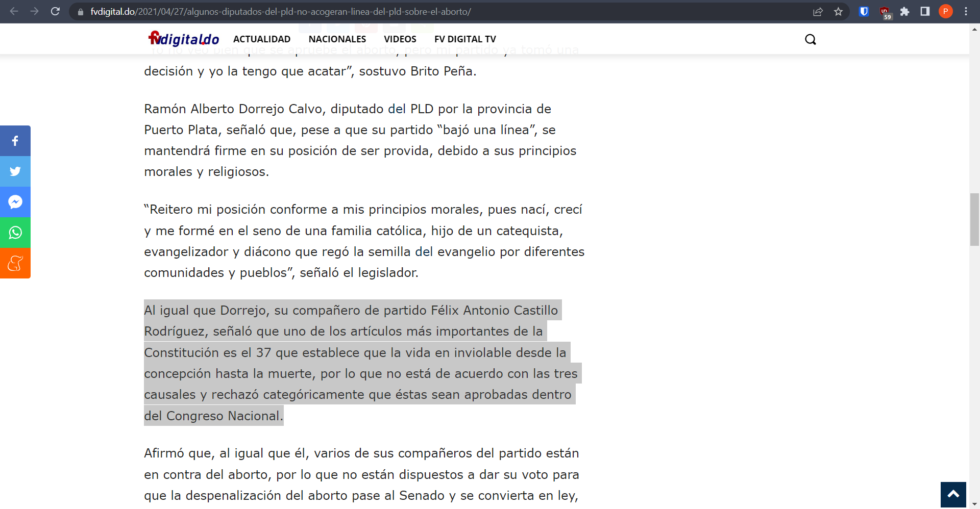980x509 pixels.
Task: Click the orange share icon in sidebar
Action: [x=15, y=263]
